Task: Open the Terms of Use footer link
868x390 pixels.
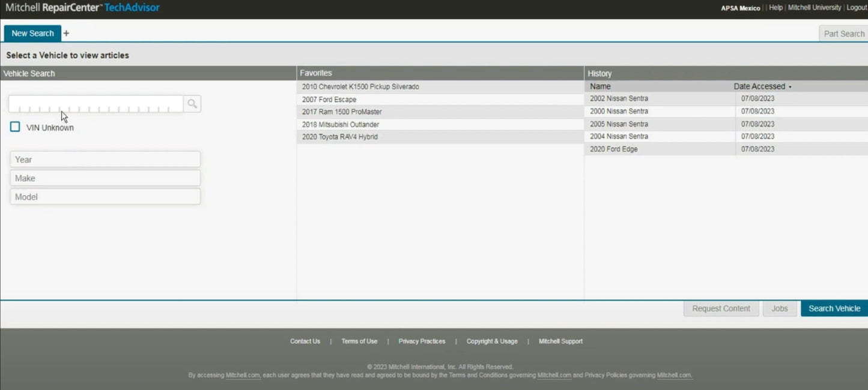Action: (x=359, y=341)
